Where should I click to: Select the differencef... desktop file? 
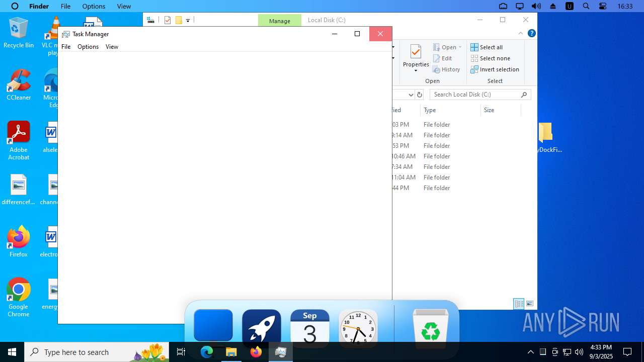(19, 190)
